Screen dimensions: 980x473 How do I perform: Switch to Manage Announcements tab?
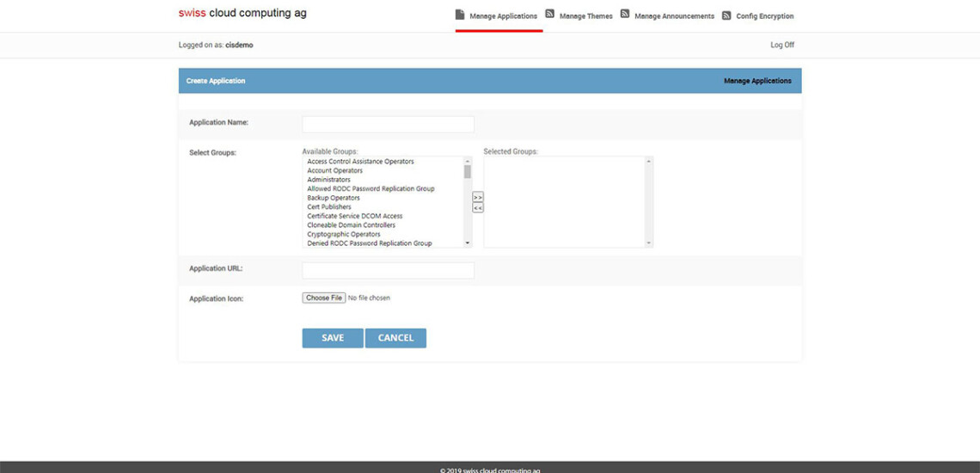[x=674, y=16]
